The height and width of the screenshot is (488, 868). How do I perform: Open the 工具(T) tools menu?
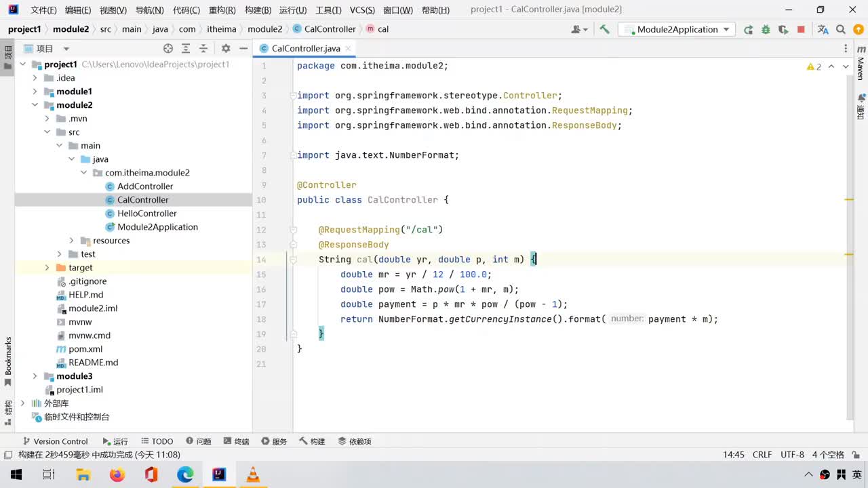[328, 10]
